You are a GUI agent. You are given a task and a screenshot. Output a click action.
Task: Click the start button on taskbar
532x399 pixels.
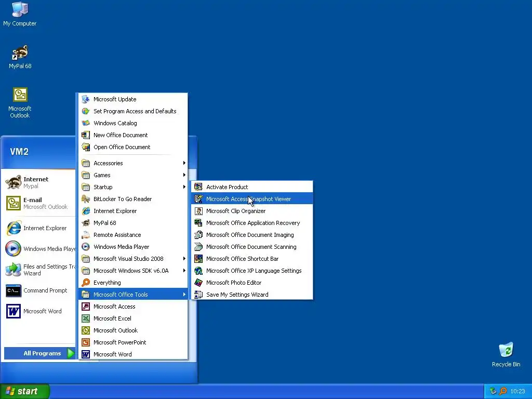click(25, 391)
